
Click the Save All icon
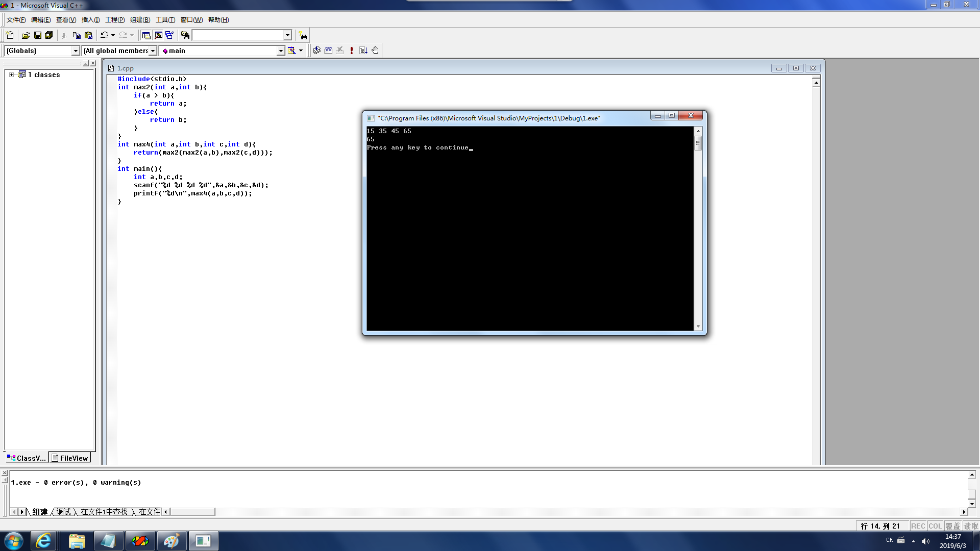coord(49,35)
